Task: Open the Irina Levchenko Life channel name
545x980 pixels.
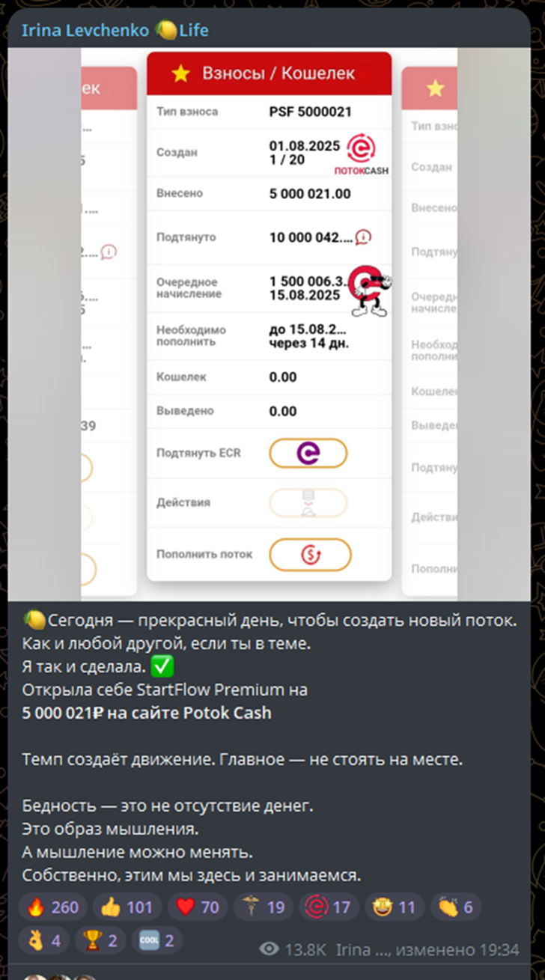Action: click(115, 31)
